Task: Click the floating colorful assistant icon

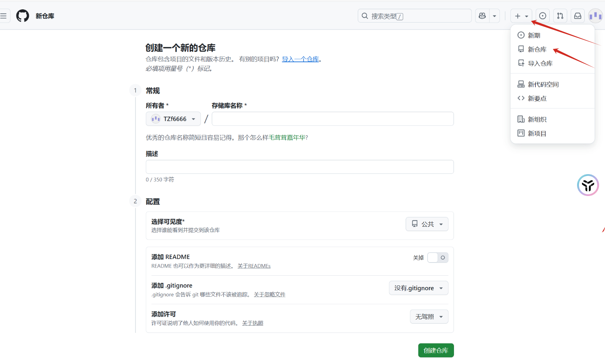Action: tap(587, 185)
